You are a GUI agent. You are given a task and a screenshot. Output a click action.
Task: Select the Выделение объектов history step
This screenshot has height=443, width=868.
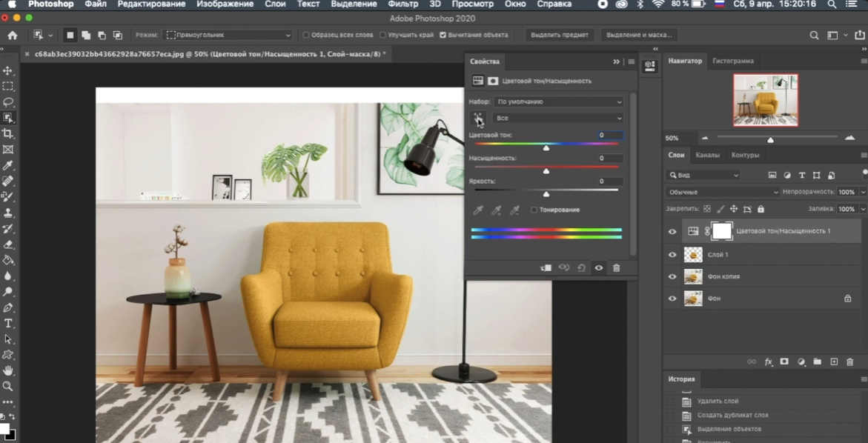pyautogui.click(x=729, y=429)
